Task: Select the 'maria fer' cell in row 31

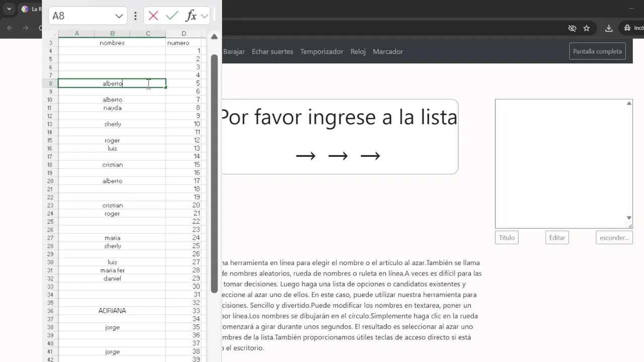Action: 112,270
